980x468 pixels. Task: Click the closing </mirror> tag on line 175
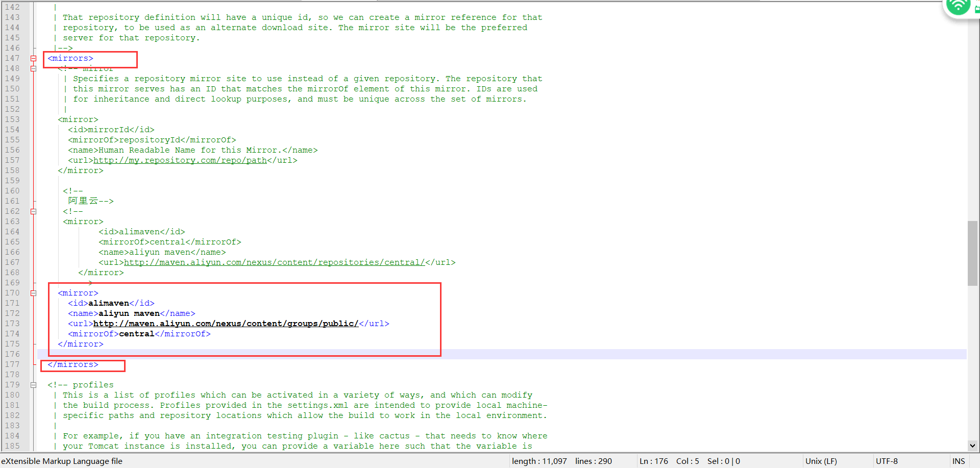click(x=81, y=344)
